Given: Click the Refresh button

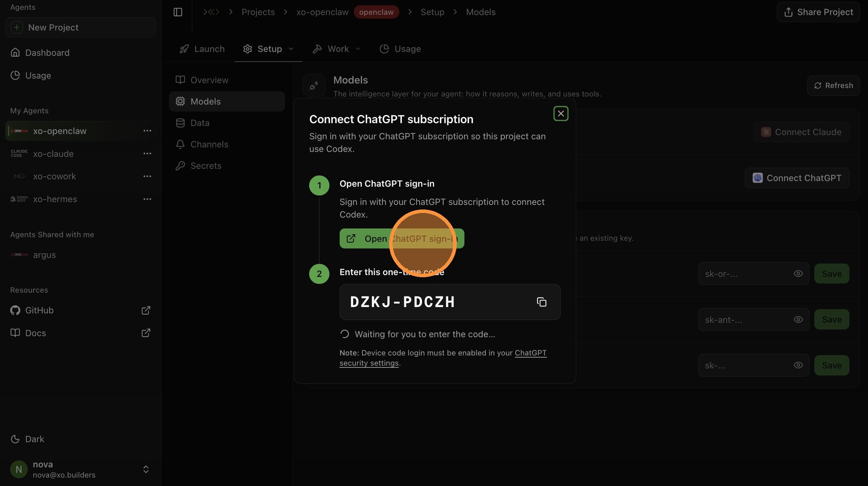Looking at the screenshot, I should (833, 86).
